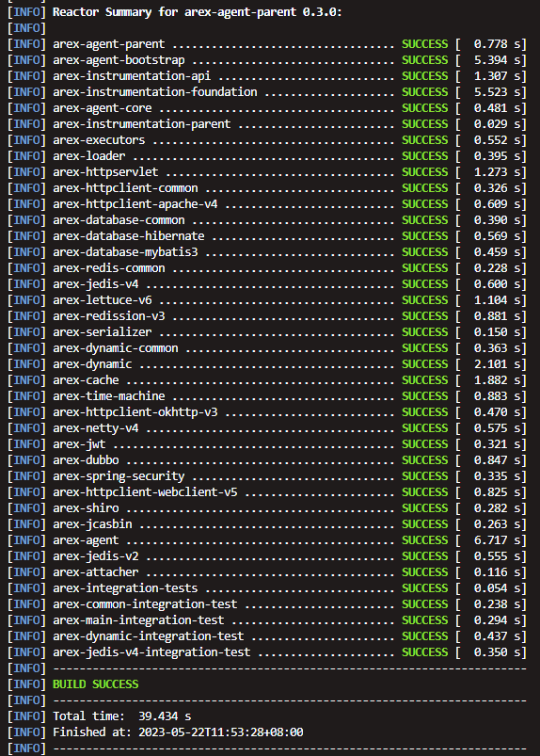Viewport: 540px width, 756px height.
Task: Select the arex-time-machine module name
Action: tap(109, 395)
